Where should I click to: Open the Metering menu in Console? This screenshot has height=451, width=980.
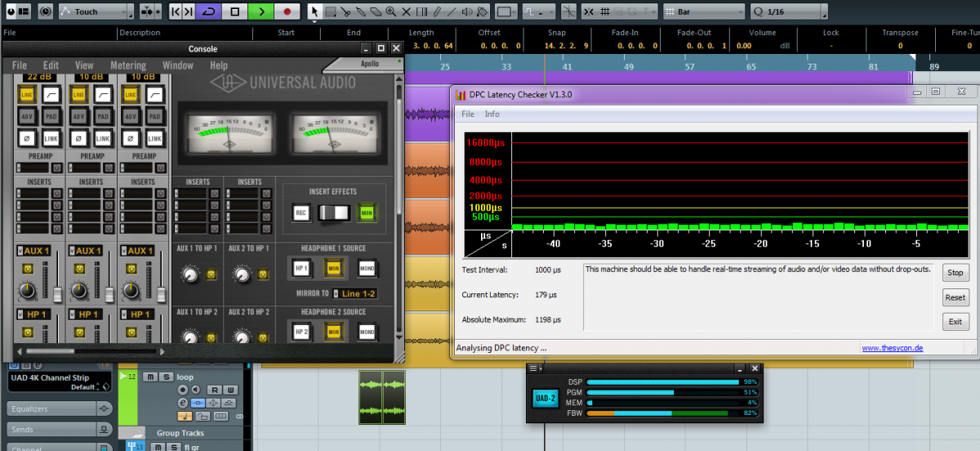coord(127,65)
